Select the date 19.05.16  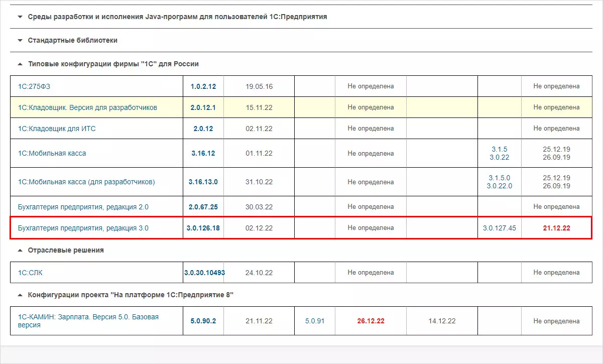pos(259,86)
